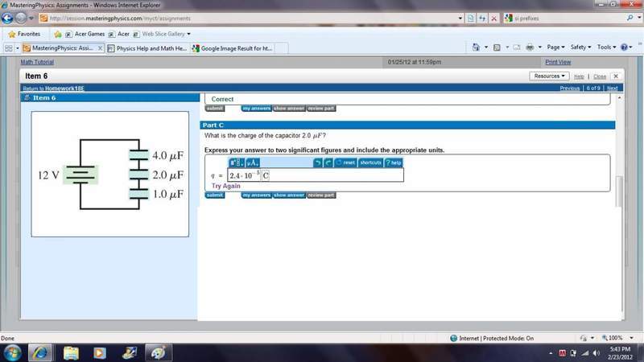Screen dimensions: 644x362
Task: Click Return to Homework18E link
Action: click(x=53, y=88)
